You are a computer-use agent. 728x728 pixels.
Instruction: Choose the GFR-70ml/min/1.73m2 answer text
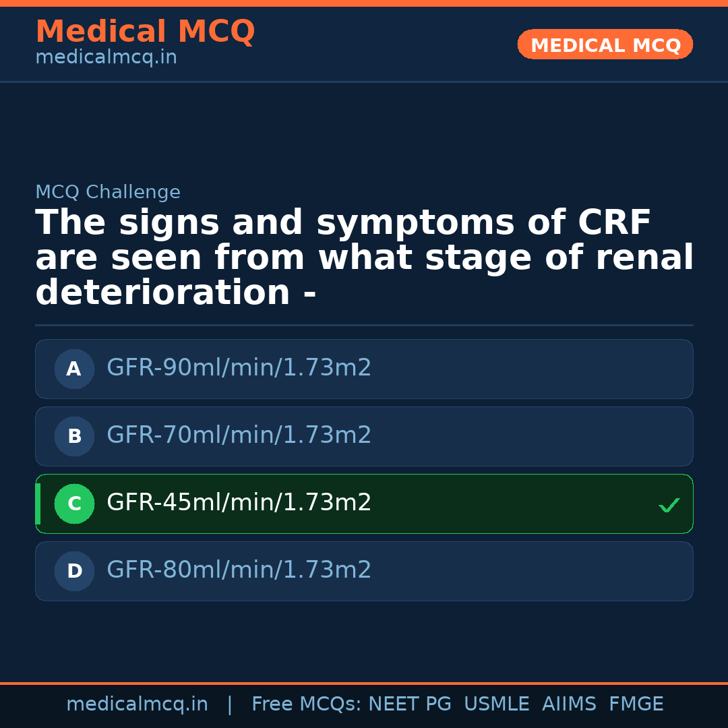click(239, 435)
